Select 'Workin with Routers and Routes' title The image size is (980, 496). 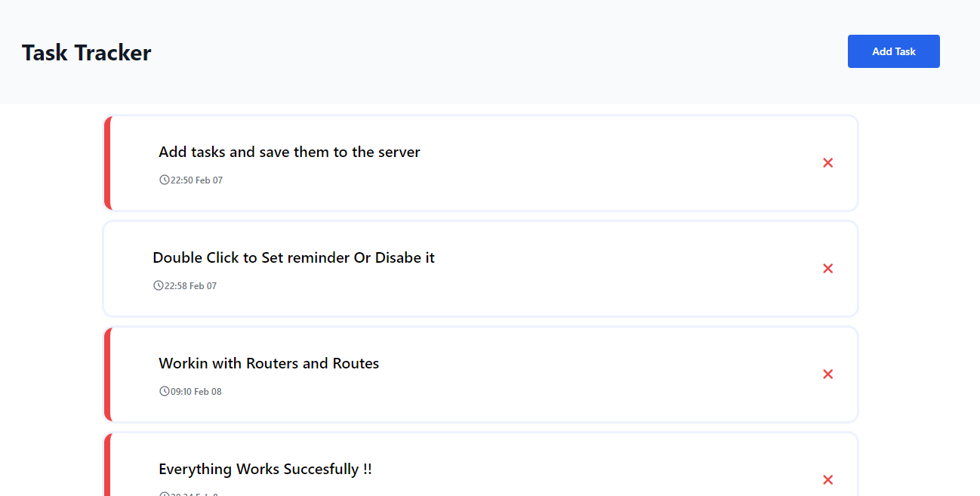(x=269, y=363)
